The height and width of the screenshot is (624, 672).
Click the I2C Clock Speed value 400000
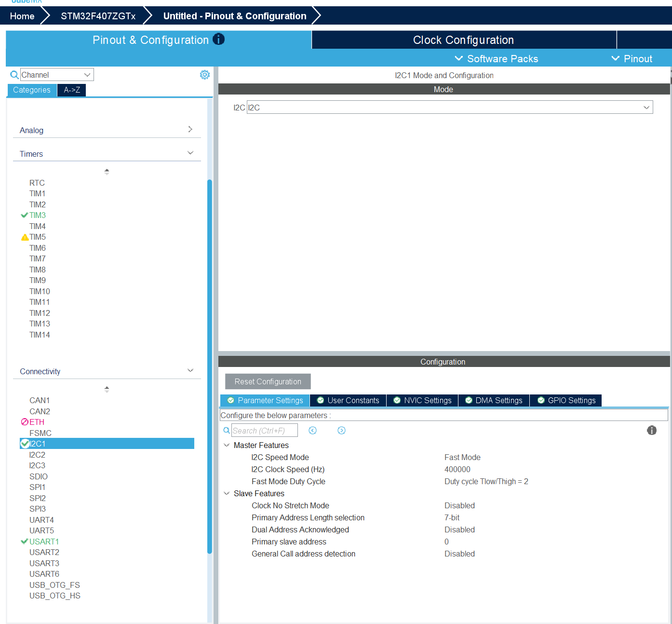tap(457, 469)
